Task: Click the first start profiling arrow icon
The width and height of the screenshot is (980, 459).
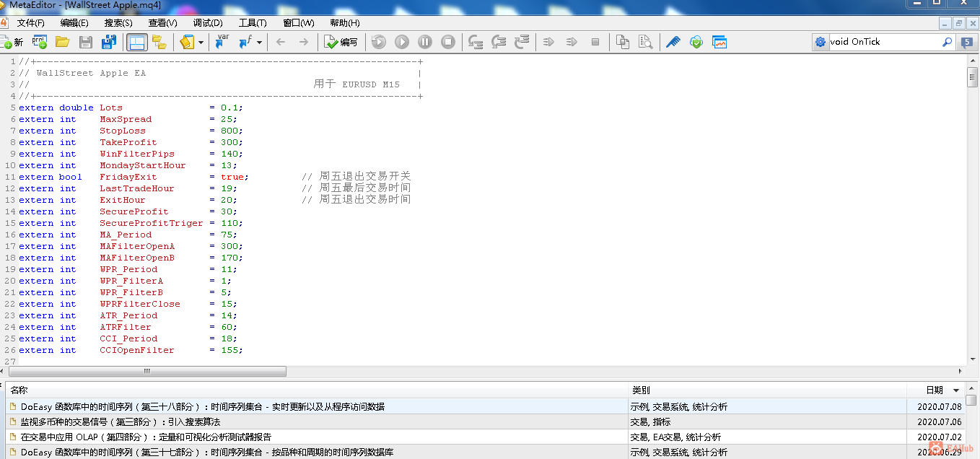Action: pyautogui.click(x=548, y=42)
